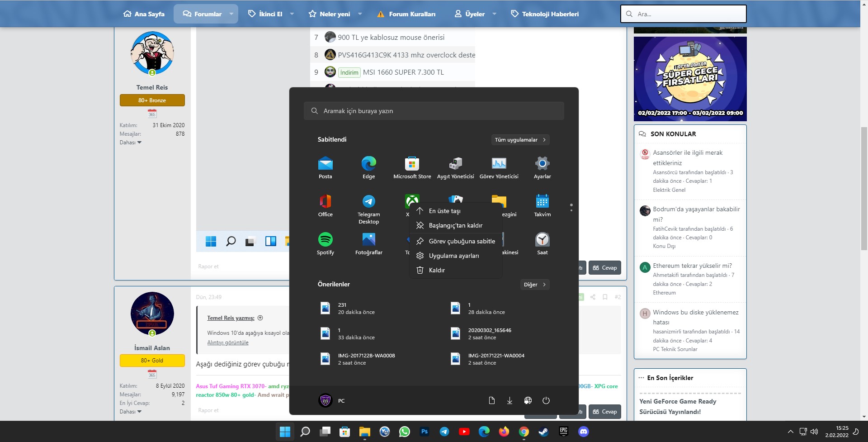Expand the İkinci El dropdown arrow
Image resolution: width=868 pixels, height=442 pixels.
pyautogui.click(x=292, y=14)
